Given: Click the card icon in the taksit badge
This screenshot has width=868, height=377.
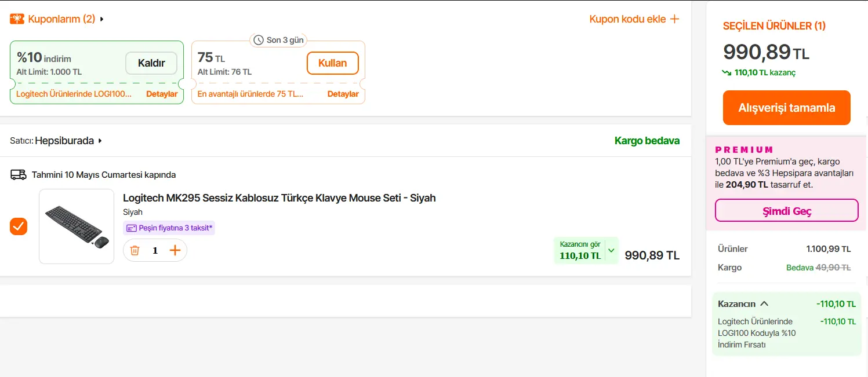Looking at the screenshot, I should click(x=132, y=228).
